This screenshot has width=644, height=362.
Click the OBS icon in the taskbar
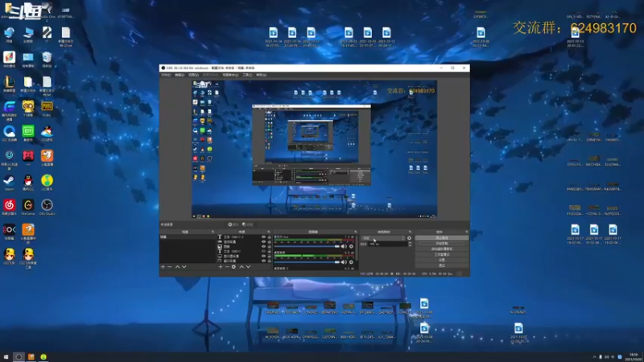(19, 357)
